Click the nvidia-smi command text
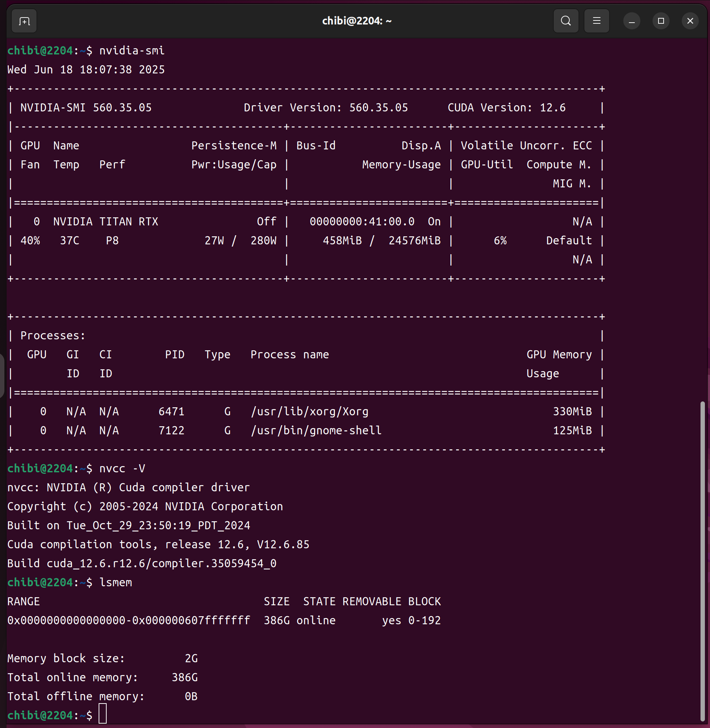Image resolution: width=710 pixels, height=728 pixels. pyautogui.click(x=131, y=51)
